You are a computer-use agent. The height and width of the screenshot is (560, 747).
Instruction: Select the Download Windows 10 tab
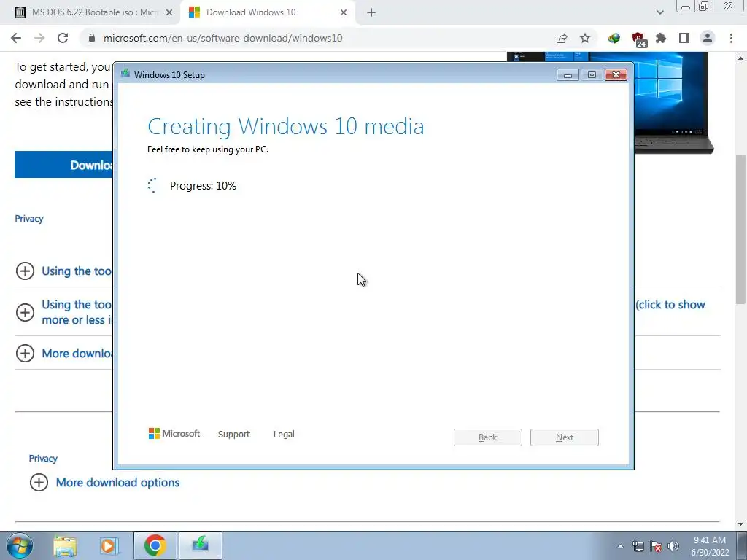pyautogui.click(x=269, y=12)
